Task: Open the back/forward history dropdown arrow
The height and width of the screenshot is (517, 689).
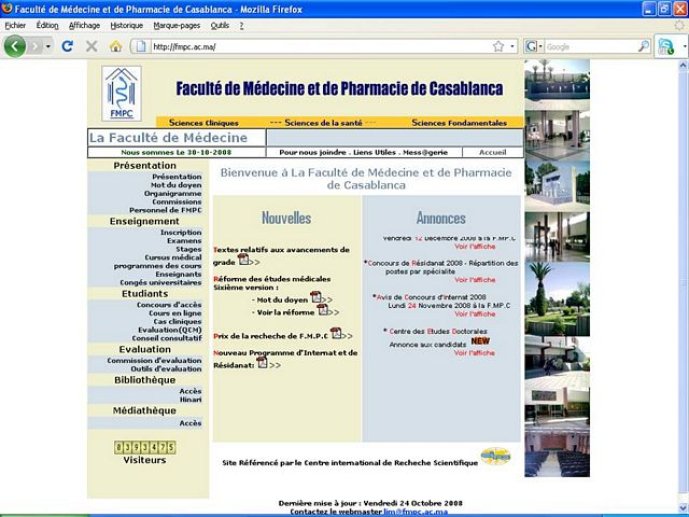Action: (x=48, y=46)
